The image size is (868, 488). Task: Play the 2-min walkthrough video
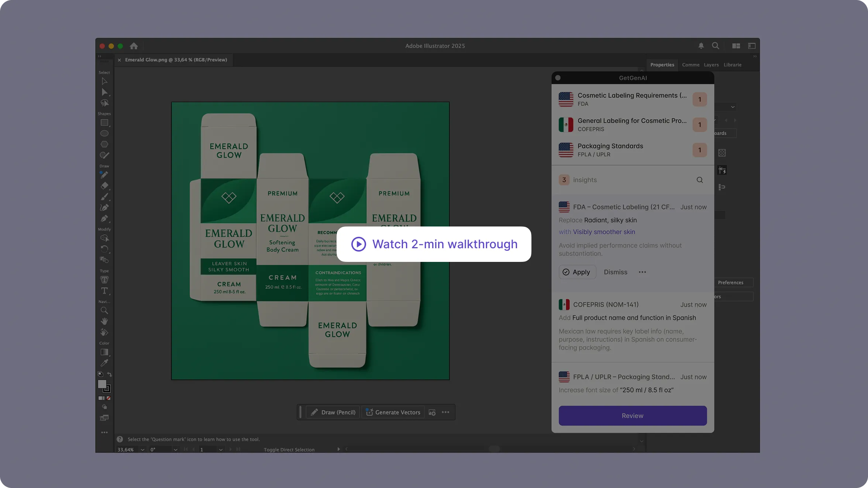[x=434, y=244]
